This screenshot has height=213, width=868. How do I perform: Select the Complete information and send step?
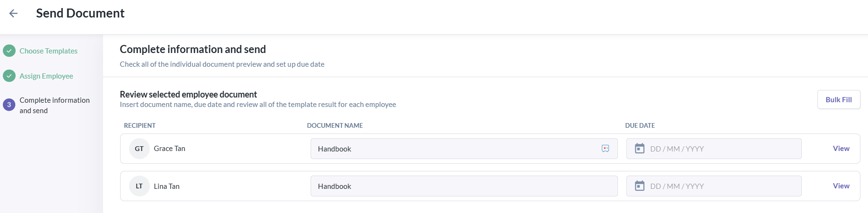(54, 105)
